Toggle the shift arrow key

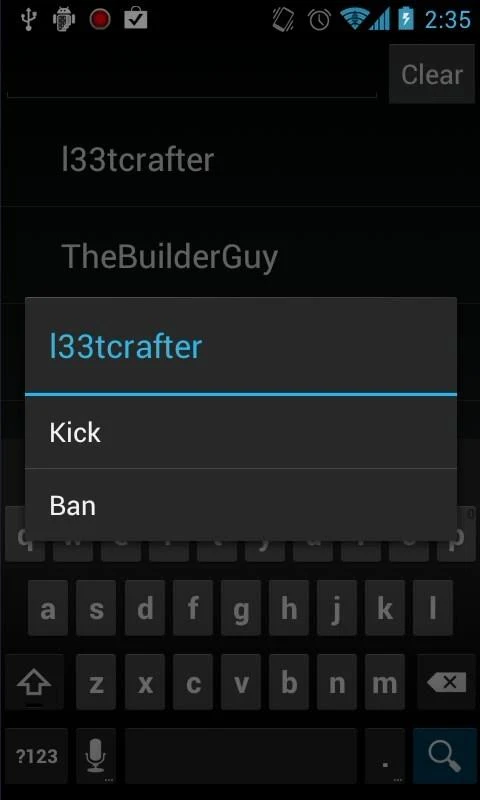(34, 682)
